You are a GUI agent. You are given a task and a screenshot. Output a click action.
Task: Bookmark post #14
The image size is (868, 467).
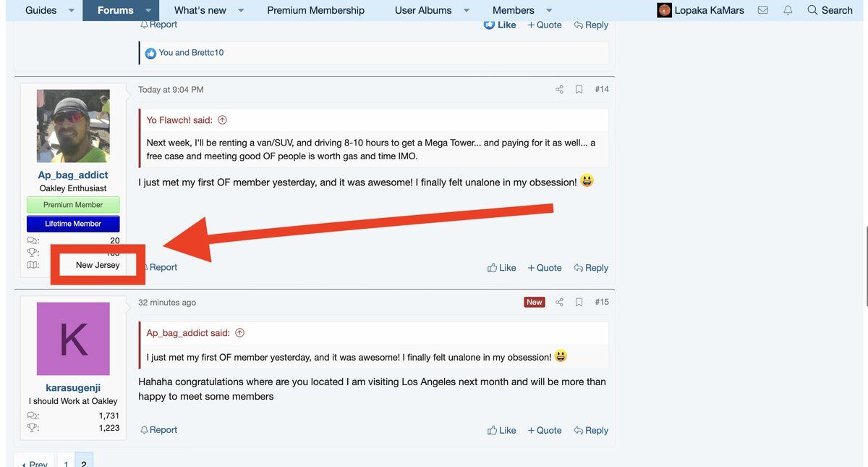579,90
